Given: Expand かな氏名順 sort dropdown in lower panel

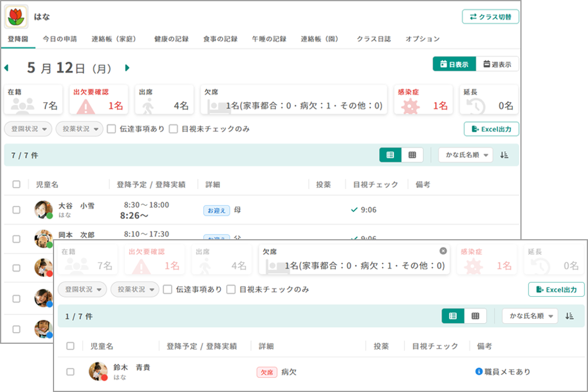Looking at the screenshot, I should [x=530, y=316].
